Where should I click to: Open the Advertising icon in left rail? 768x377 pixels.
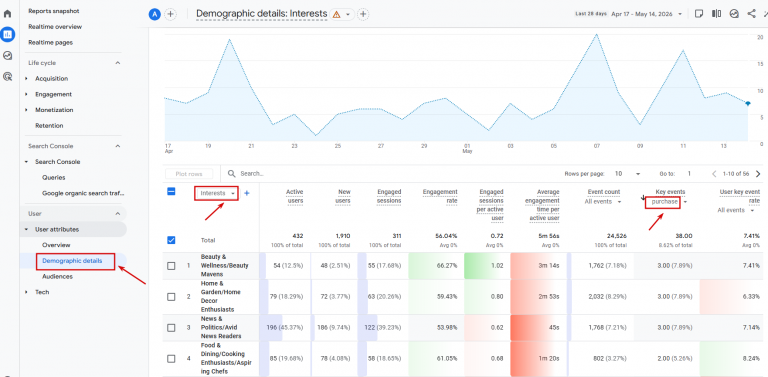point(7,76)
